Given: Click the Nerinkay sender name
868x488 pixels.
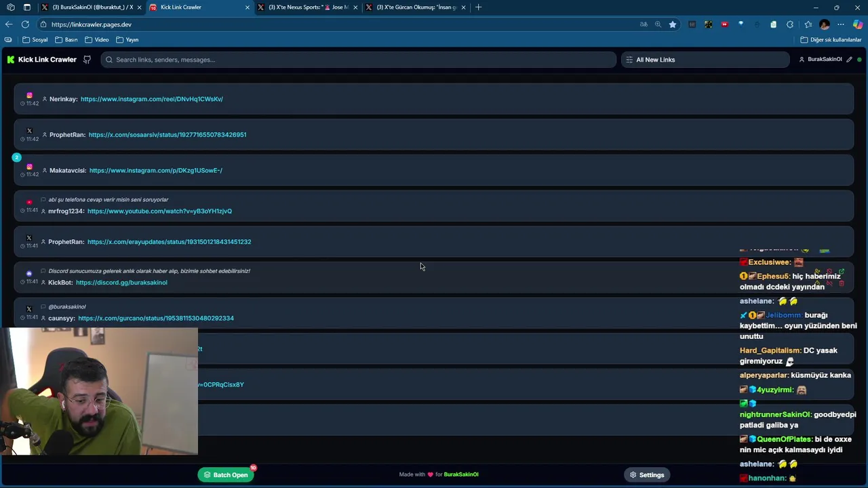Looking at the screenshot, I should (x=63, y=99).
